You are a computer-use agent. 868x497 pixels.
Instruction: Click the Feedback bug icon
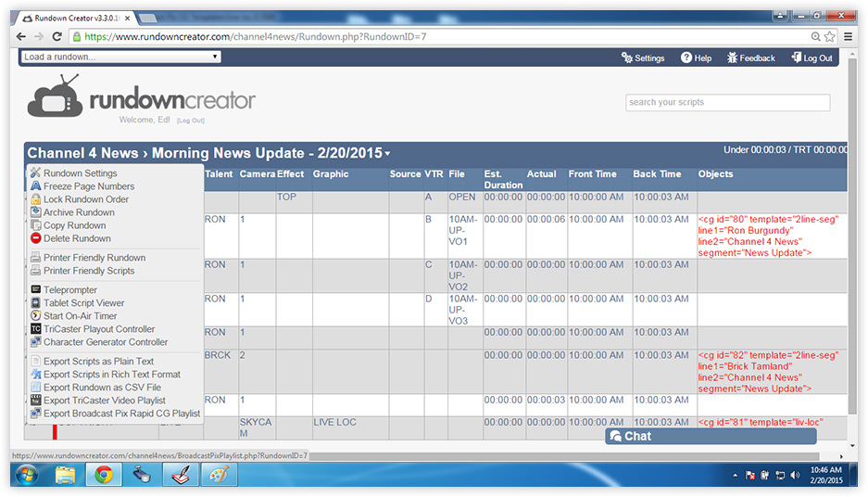[x=732, y=57]
